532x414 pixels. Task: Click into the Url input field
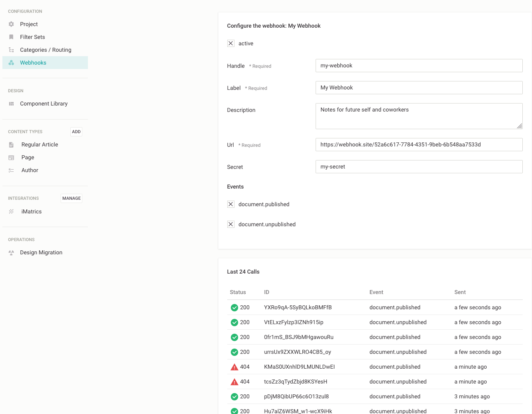pyautogui.click(x=419, y=144)
